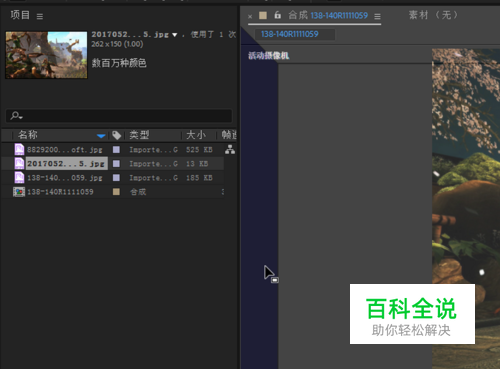Viewport: 500px width, 369px height.
Task: Click the 活动摄像机 view label
Action: click(268, 56)
